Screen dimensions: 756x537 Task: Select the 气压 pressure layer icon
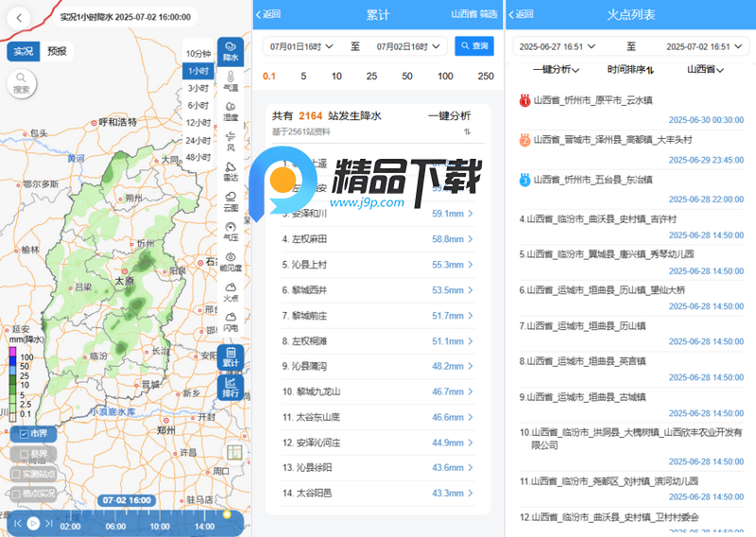[x=231, y=232]
